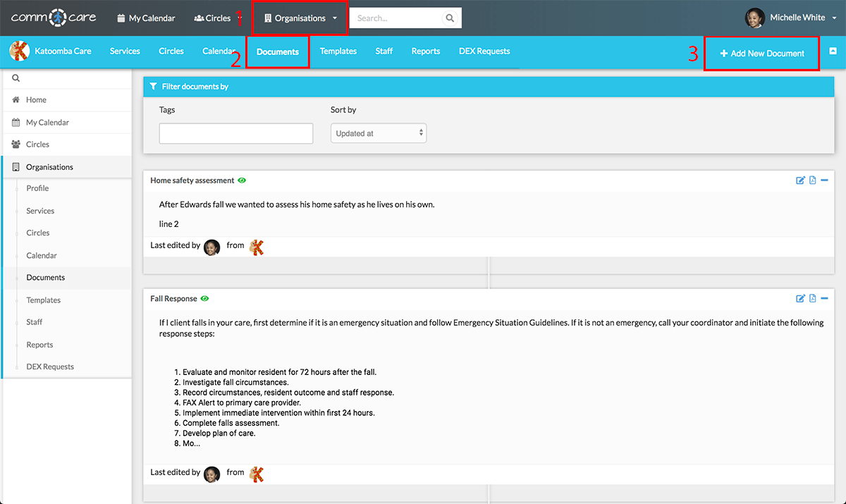Viewport: 846px width, 504px height.
Task: Switch to the Documents tab
Action: tap(278, 52)
